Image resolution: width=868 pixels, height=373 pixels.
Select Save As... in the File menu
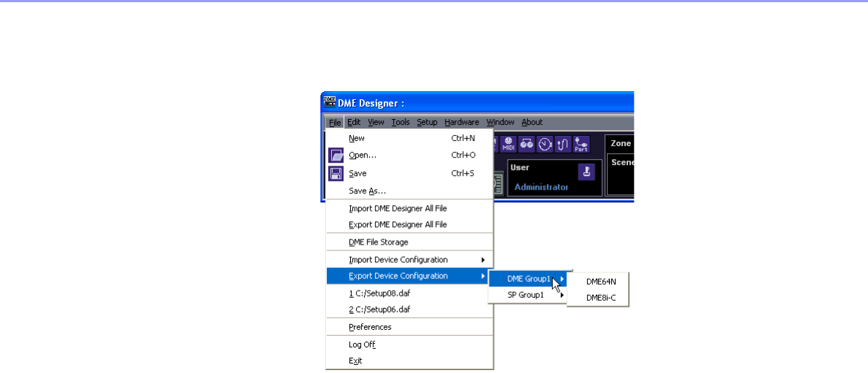410,191
